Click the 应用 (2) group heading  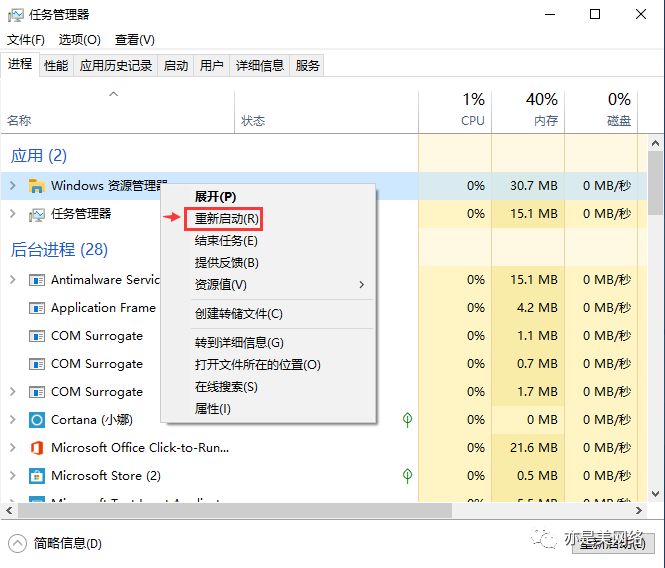click(x=39, y=156)
